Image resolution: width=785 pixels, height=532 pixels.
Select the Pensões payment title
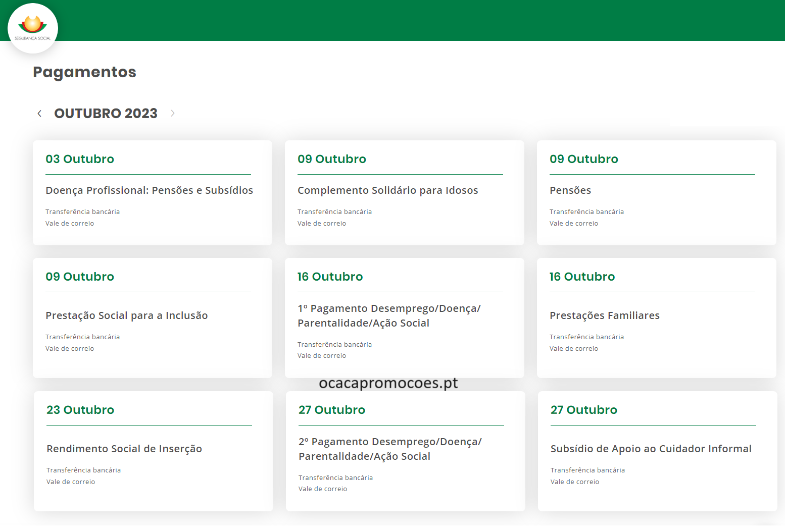pyautogui.click(x=570, y=190)
